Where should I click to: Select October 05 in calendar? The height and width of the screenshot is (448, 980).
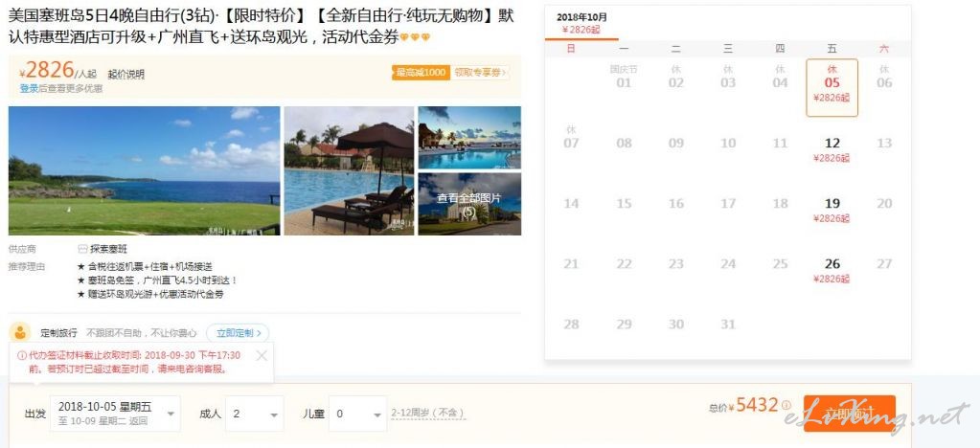(x=832, y=87)
